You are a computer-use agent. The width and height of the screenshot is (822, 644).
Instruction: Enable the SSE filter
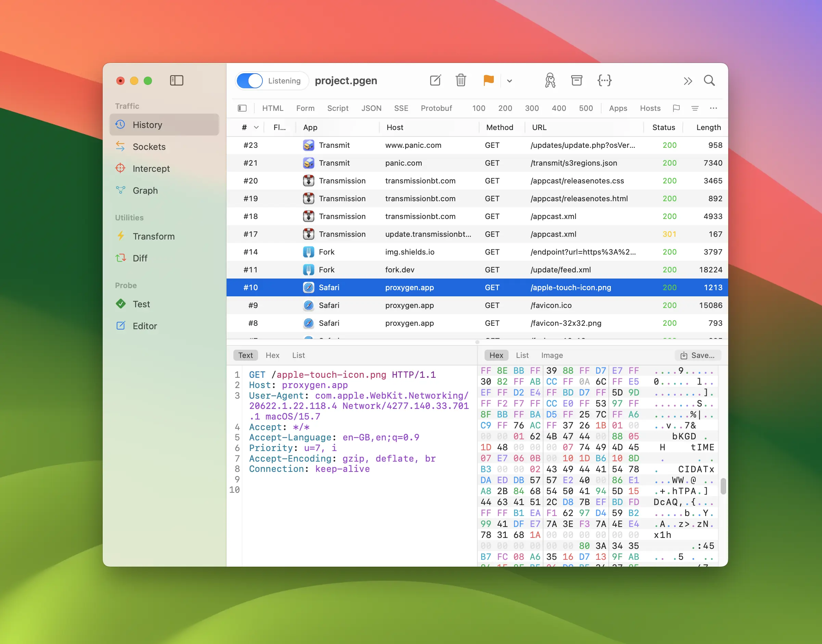[x=401, y=108]
